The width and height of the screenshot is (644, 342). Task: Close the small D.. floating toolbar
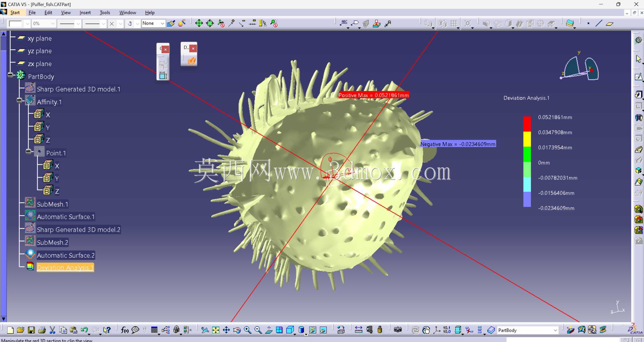pos(193,48)
